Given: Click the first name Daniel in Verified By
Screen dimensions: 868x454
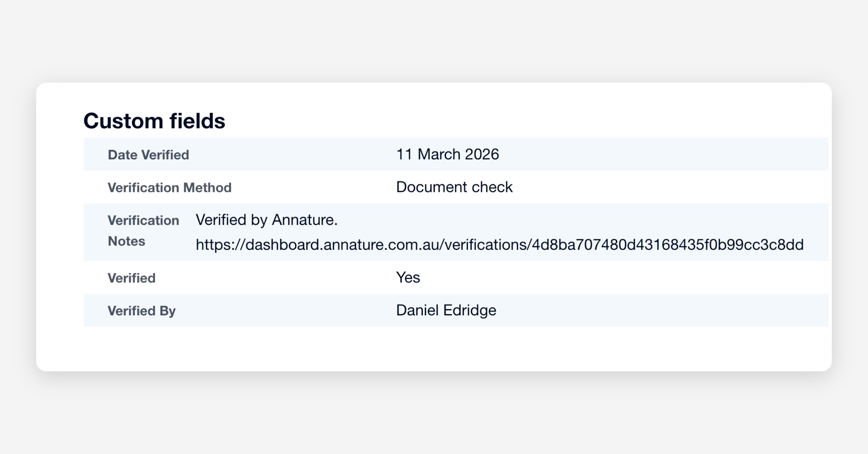Looking at the screenshot, I should pos(417,311).
